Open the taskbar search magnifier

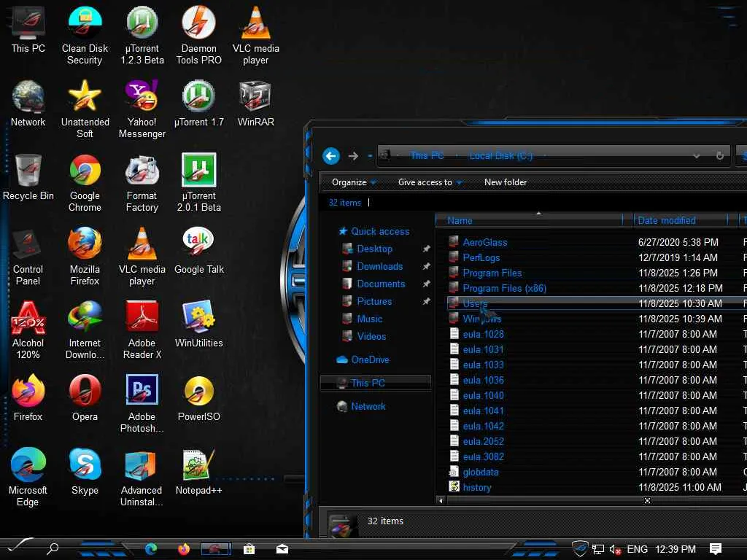pyautogui.click(x=53, y=548)
